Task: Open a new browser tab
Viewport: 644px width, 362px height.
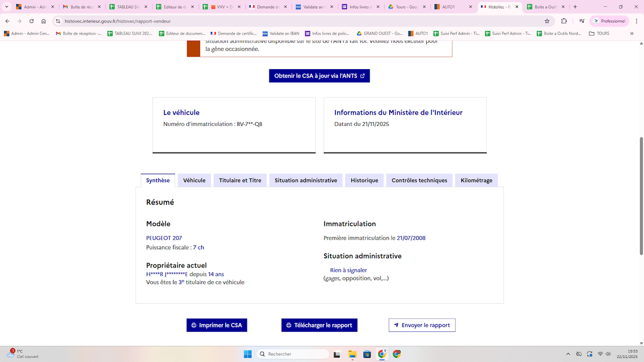Action: (x=575, y=7)
